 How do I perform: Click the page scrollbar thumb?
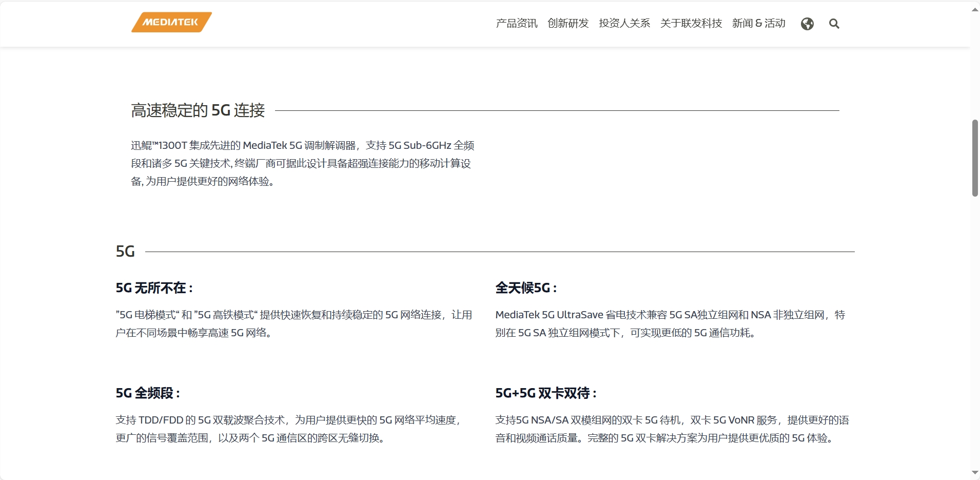pyautogui.click(x=975, y=158)
